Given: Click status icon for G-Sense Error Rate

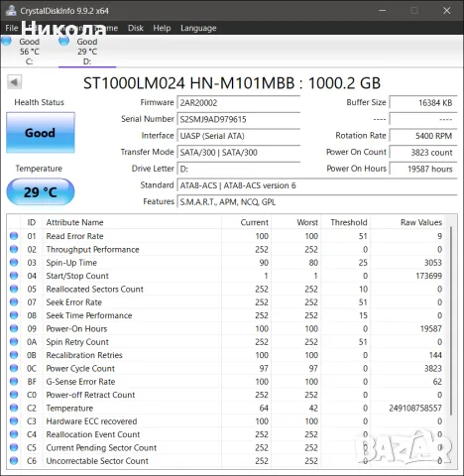Looking at the screenshot, I should point(14,381).
